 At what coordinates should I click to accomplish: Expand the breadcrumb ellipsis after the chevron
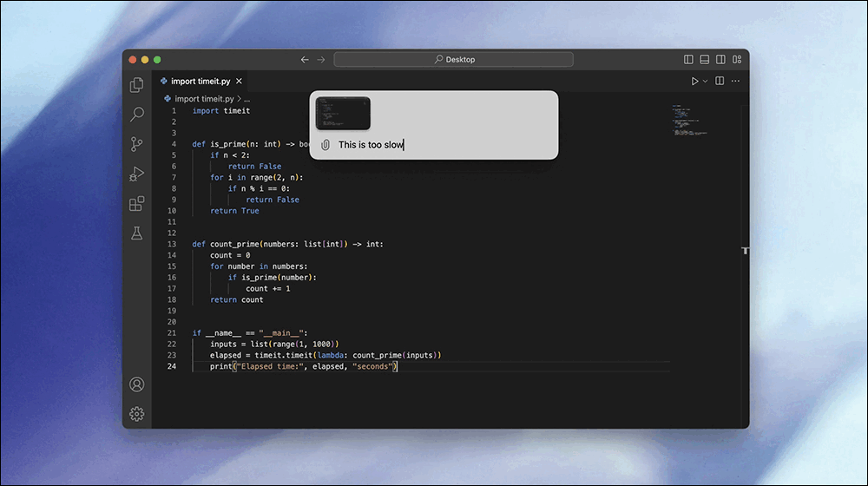pyautogui.click(x=247, y=100)
